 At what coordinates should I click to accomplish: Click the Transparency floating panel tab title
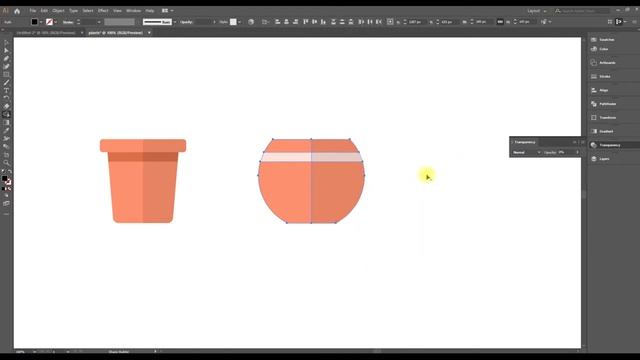tap(524, 142)
